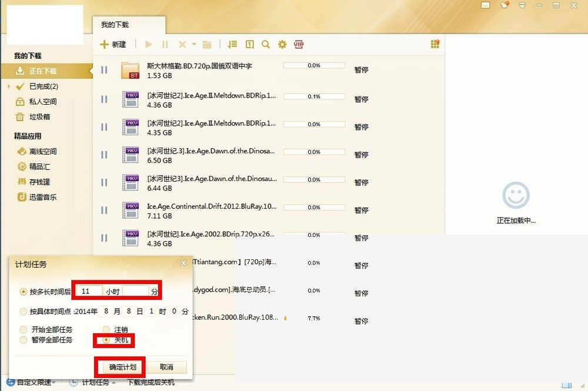Viewport: 588px width, 391px height.
Task: Open settings gear icon in toolbar
Action: (282, 45)
